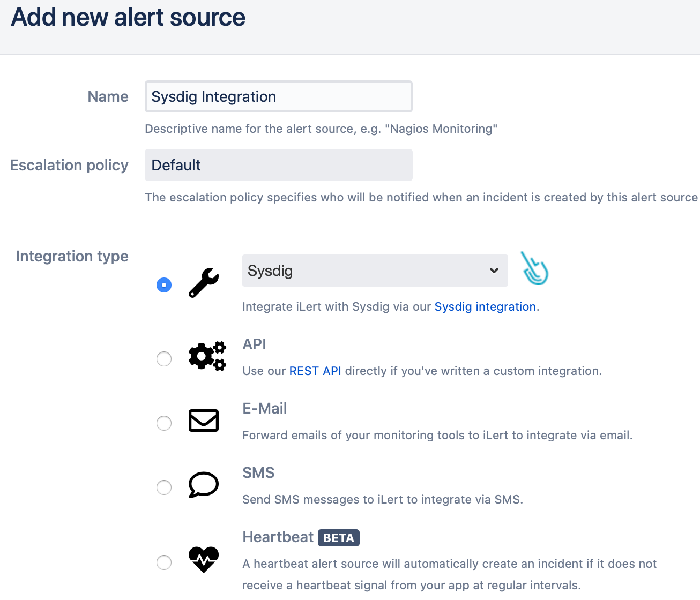
Task: Click the SMS integration type heading
Action: coord(258,473)
